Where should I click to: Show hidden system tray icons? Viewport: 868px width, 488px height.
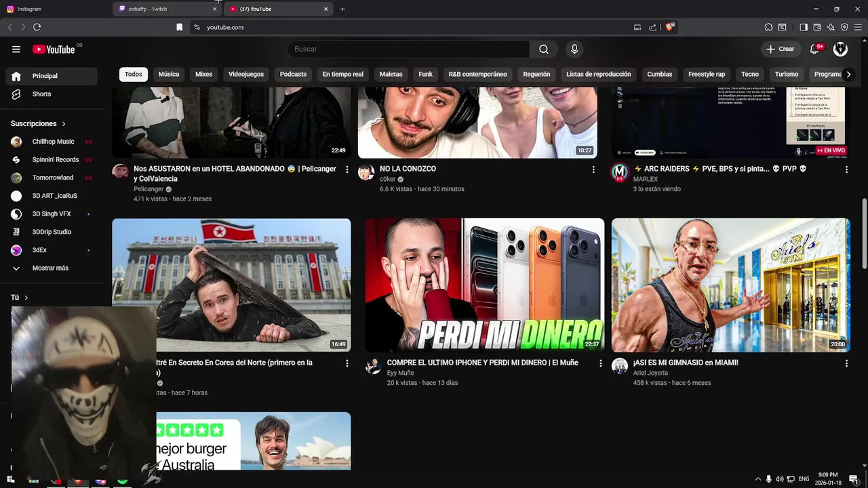point(758,479)
